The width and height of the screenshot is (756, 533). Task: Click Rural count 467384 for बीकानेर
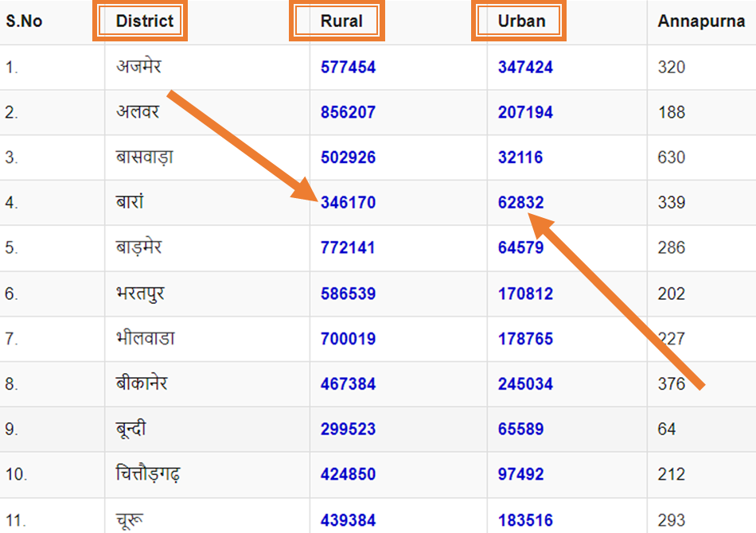point(348,384)
